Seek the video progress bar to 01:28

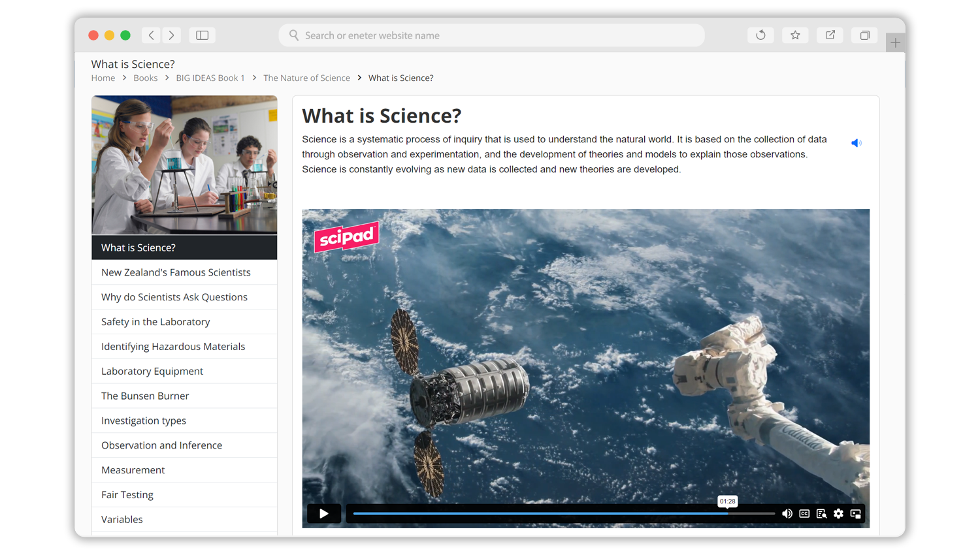pyautogui.click(x=727, y=513)
